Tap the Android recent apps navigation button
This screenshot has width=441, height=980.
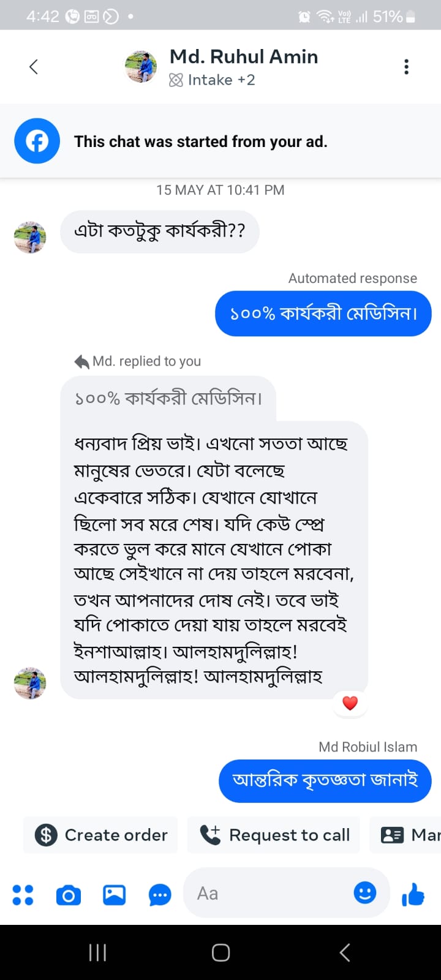pyautogui.click(x=98, y=952)
